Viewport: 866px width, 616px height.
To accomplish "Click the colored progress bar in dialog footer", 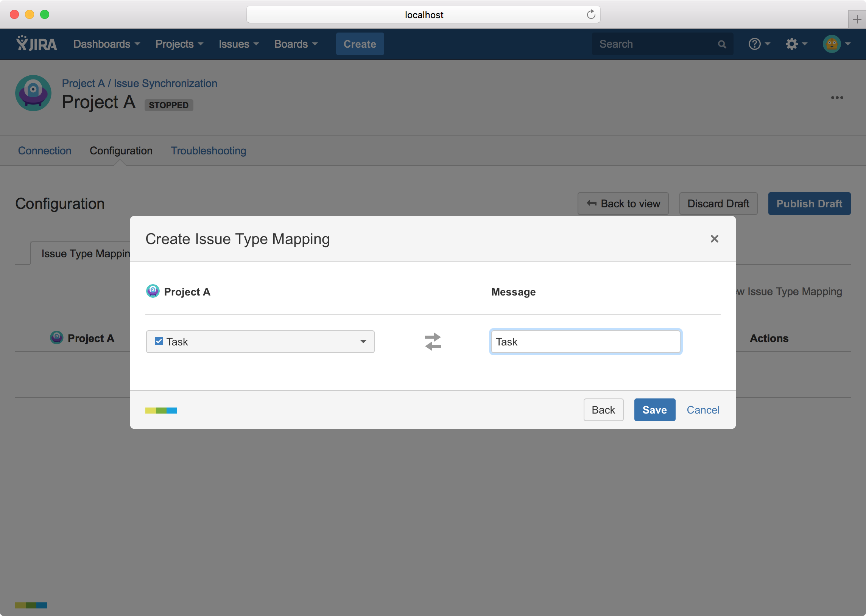I will [161, 411].
